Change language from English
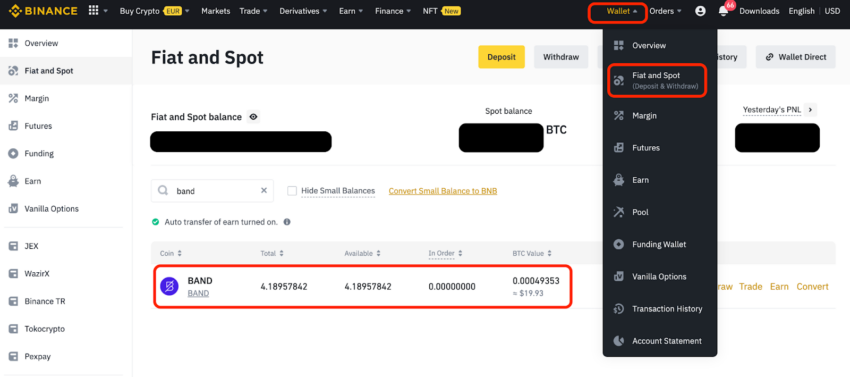 tap(802, 11)
